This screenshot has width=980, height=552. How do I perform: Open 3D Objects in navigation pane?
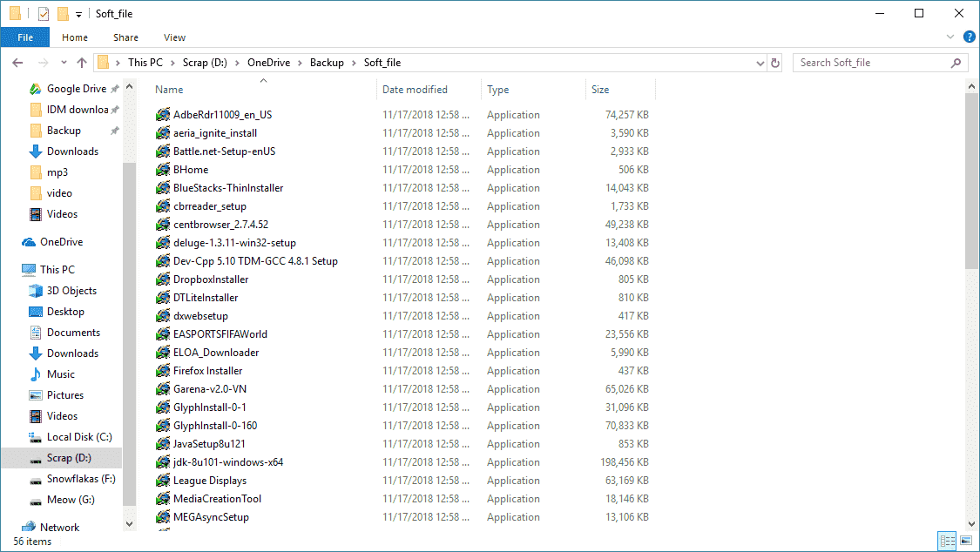click(71, 290)
